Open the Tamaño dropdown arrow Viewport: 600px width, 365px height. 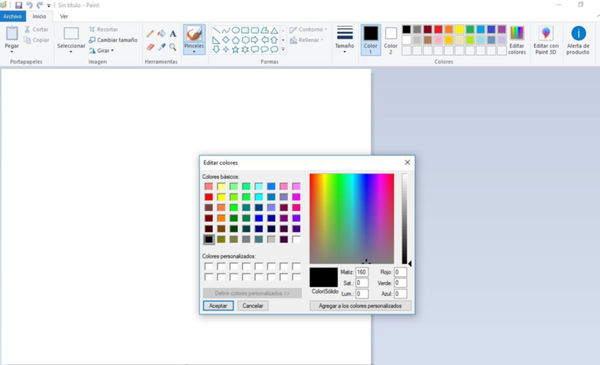click(345, 52)
